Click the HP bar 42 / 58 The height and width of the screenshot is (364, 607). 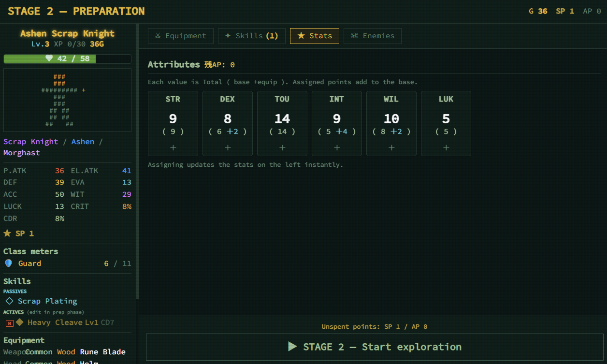click(67, 59)
